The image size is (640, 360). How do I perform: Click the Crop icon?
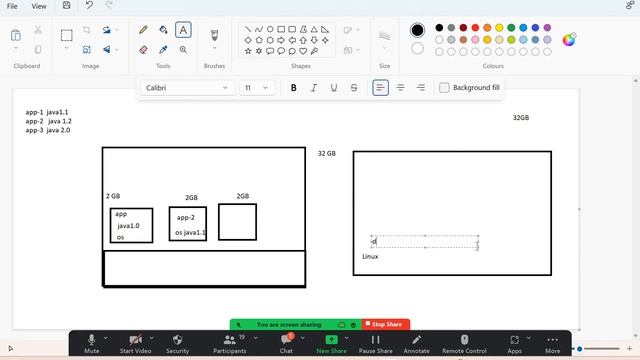click(87, 30)
